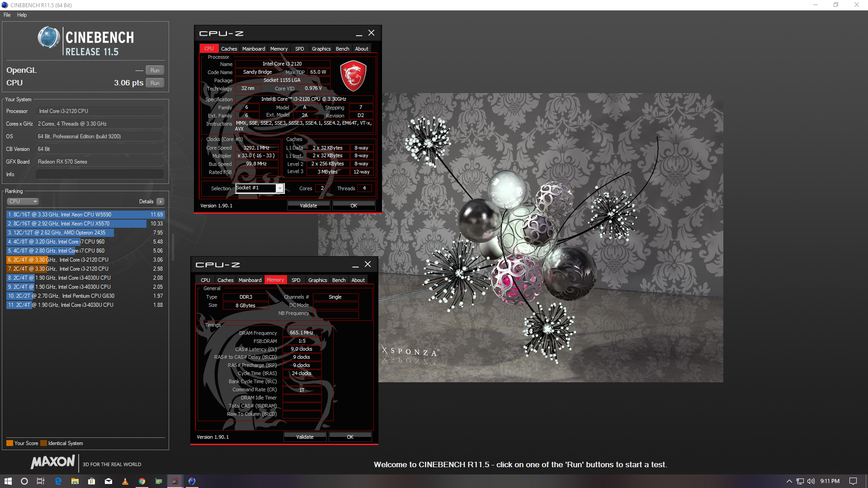The height and width of the screenshot is (488, 868).
Task: Open SPD tab in bottom CPU-Z window
Action: 296,280
